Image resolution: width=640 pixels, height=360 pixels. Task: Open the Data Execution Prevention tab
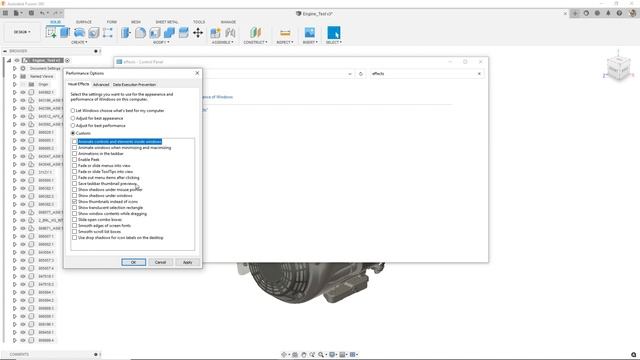[x=134, y=84]
